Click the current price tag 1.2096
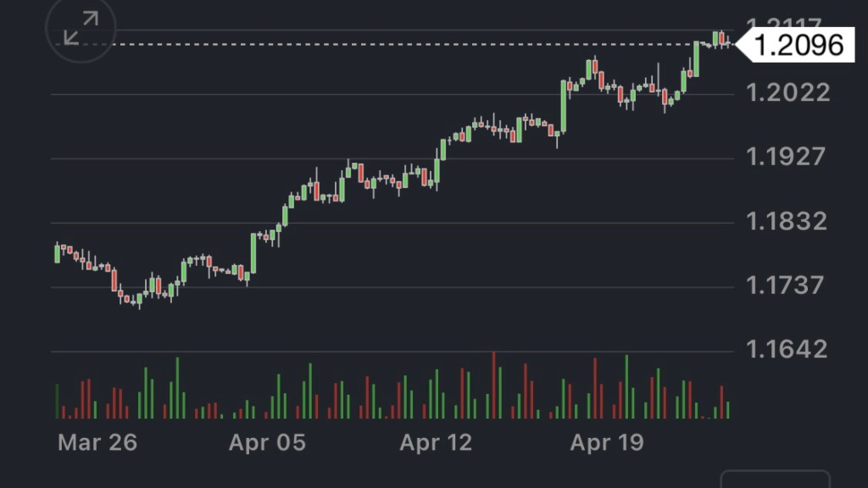The width and height of the screenshot is (868, 488). point(798,44)
